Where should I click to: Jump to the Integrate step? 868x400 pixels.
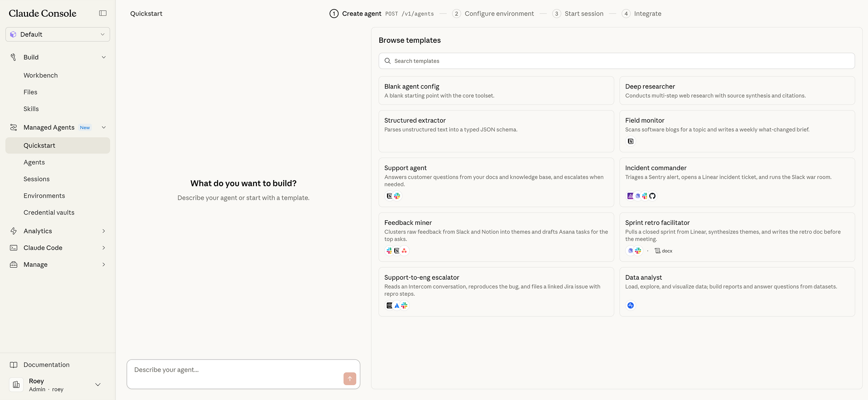[x=647, y=13]
